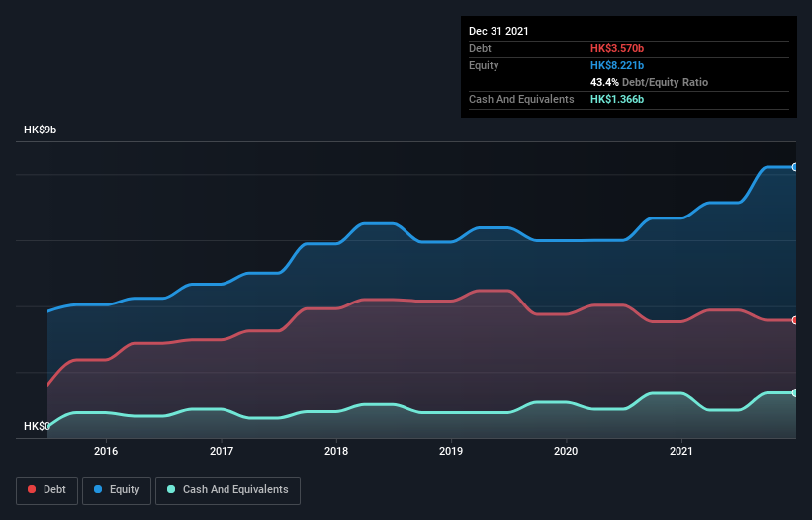Click the 2021 axis label

pos(681,451)
